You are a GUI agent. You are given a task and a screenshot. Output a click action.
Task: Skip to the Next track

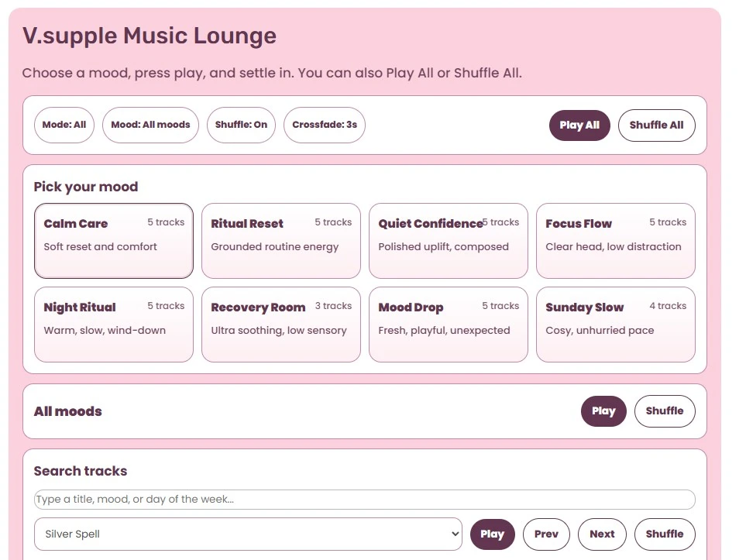coord(602,534)
